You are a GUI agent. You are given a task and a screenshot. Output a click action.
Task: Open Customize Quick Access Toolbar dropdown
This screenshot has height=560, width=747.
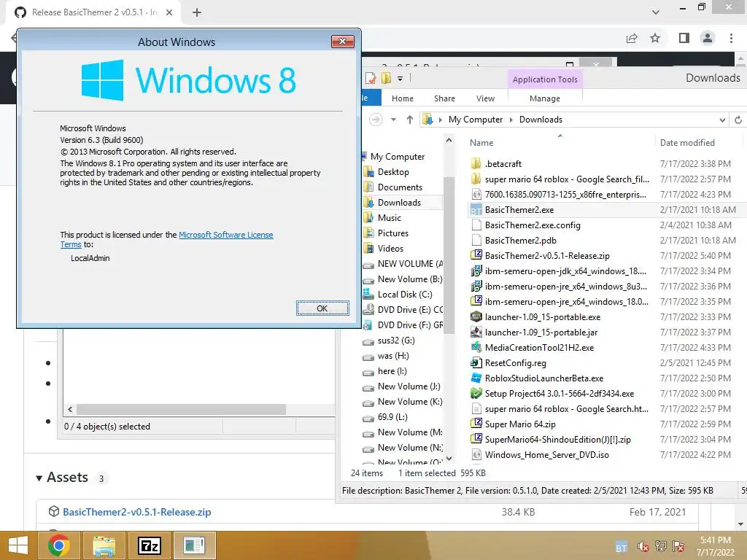pyautogui.click(x=400, y=78)
